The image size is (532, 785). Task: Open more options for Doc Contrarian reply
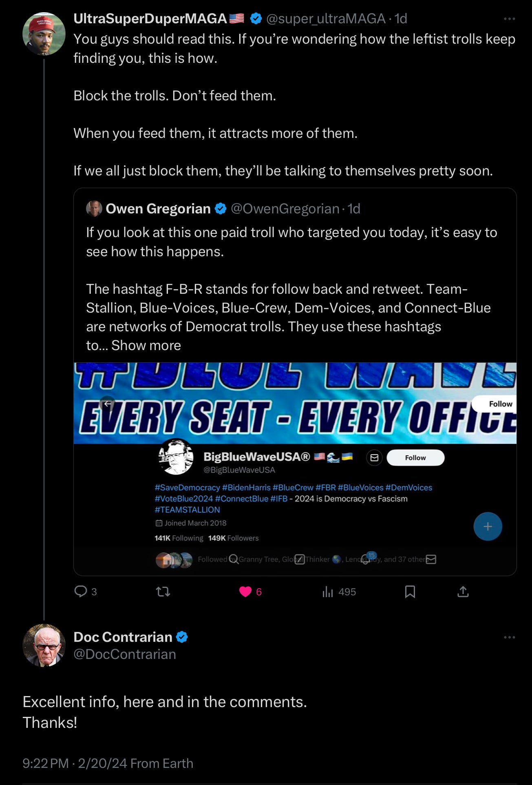coord(510,637)
